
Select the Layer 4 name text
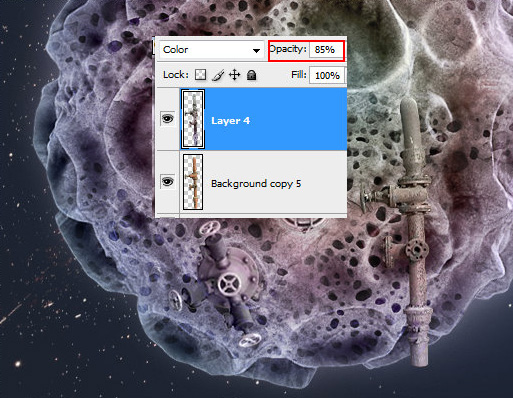(230, 121)
